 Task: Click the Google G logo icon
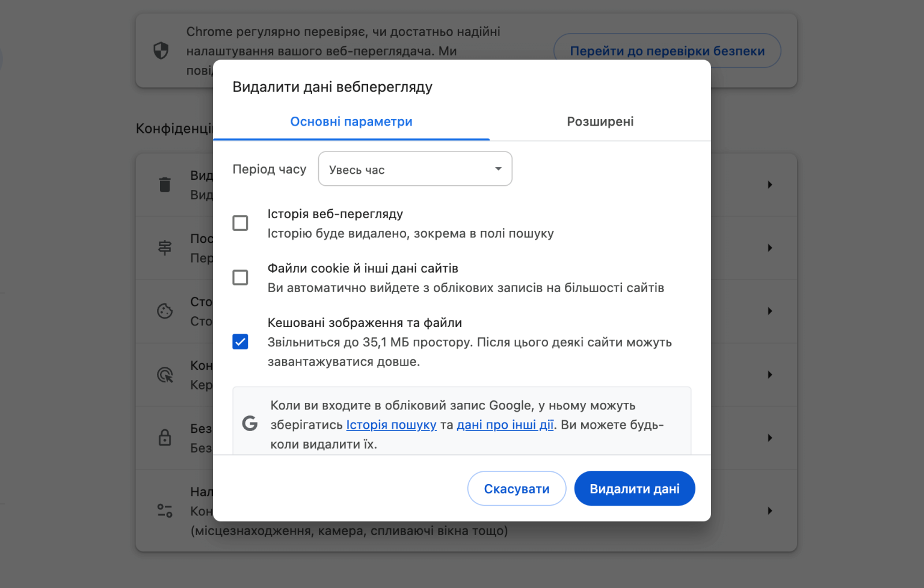(250, 424)
